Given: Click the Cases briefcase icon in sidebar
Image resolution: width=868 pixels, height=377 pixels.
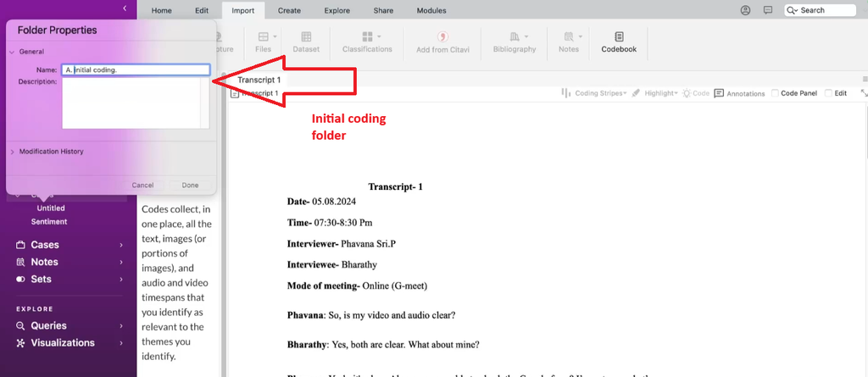Looking at the screenshot, I should coord(20,245).
